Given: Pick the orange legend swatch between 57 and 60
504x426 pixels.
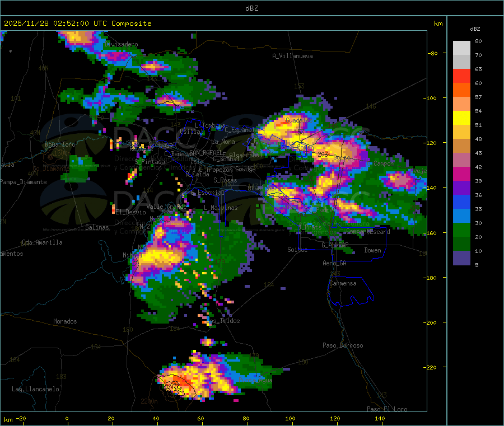Looking at the screenshot, I should coord(461,90).
